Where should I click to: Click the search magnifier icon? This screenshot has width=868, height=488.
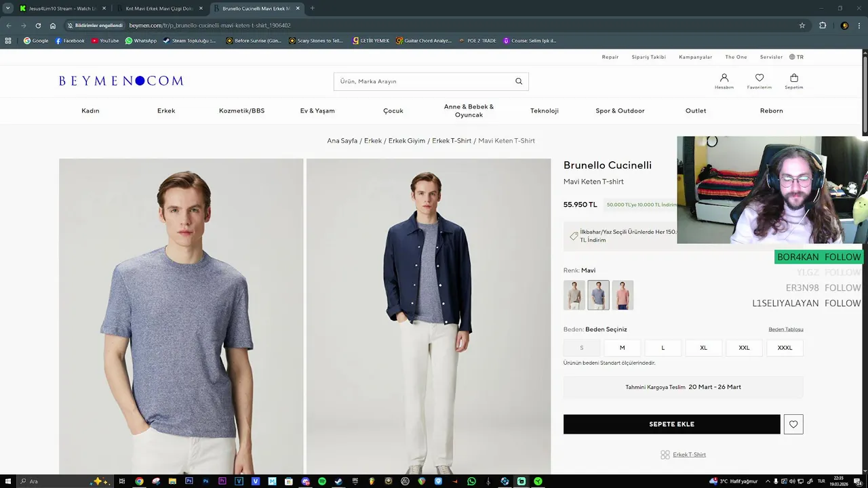click(519, 81)
